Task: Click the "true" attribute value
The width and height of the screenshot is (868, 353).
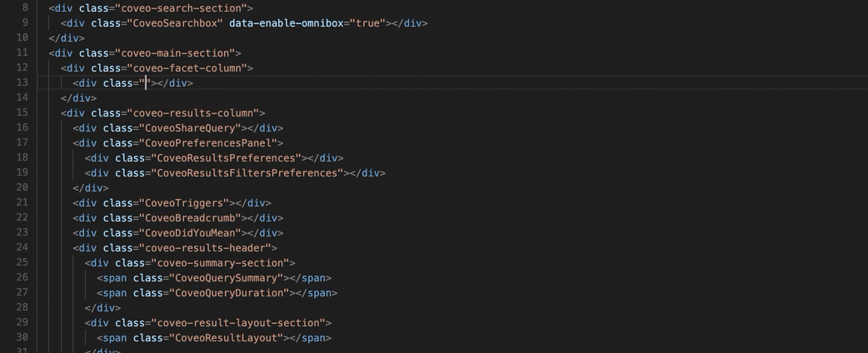Action: [367, 23]
